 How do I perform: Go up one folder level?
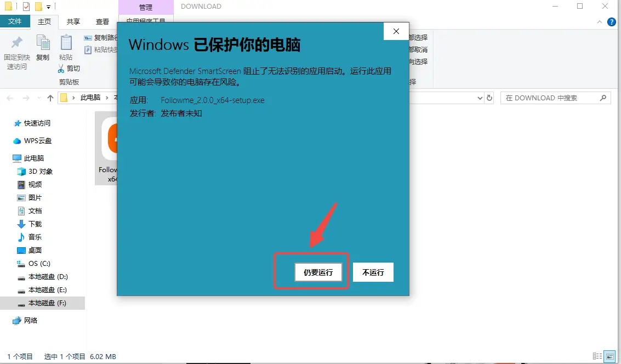[50, 98]
